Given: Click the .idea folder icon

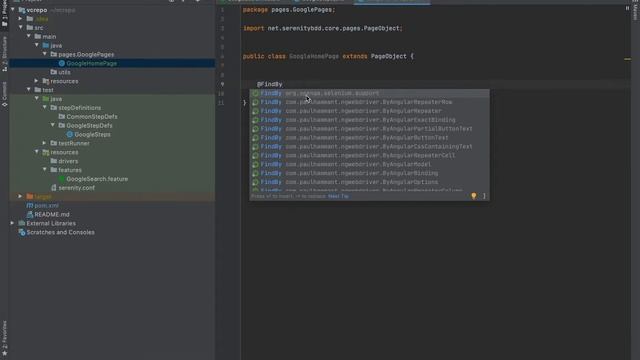Looking at the screenshot, I should click(x=29, y=19).
